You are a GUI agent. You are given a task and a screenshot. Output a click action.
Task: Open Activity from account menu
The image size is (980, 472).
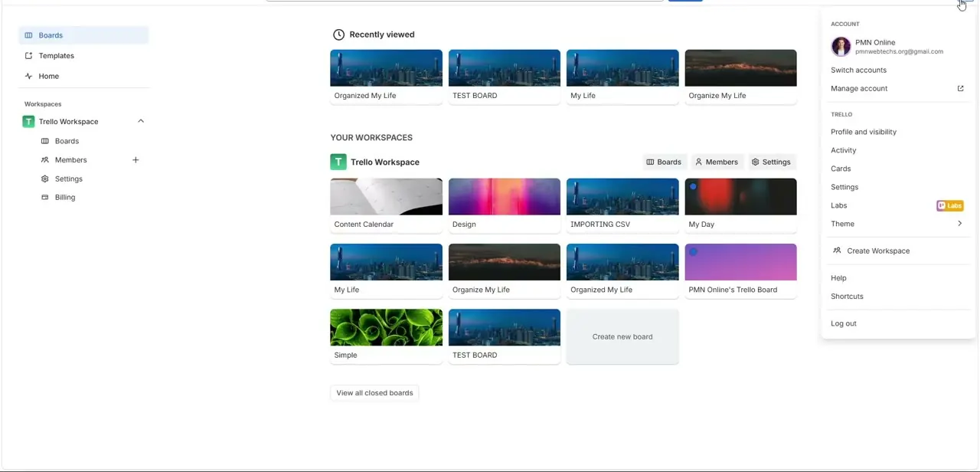(x=898, y=151)
